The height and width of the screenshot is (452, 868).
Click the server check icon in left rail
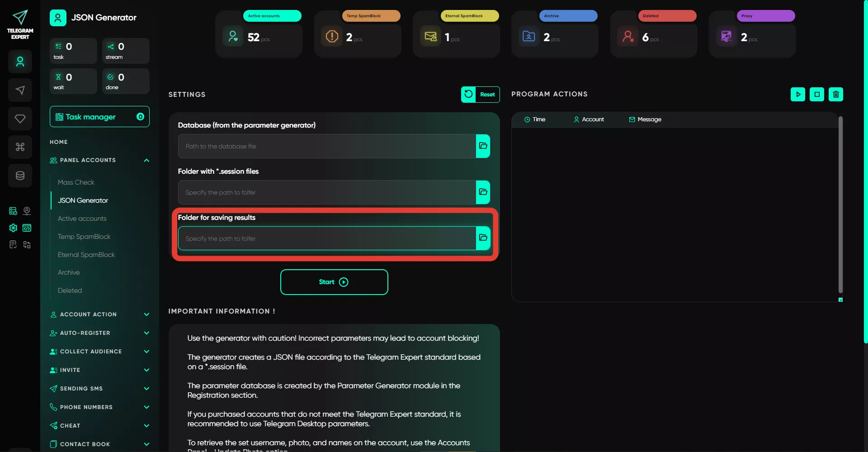[13, 211]
